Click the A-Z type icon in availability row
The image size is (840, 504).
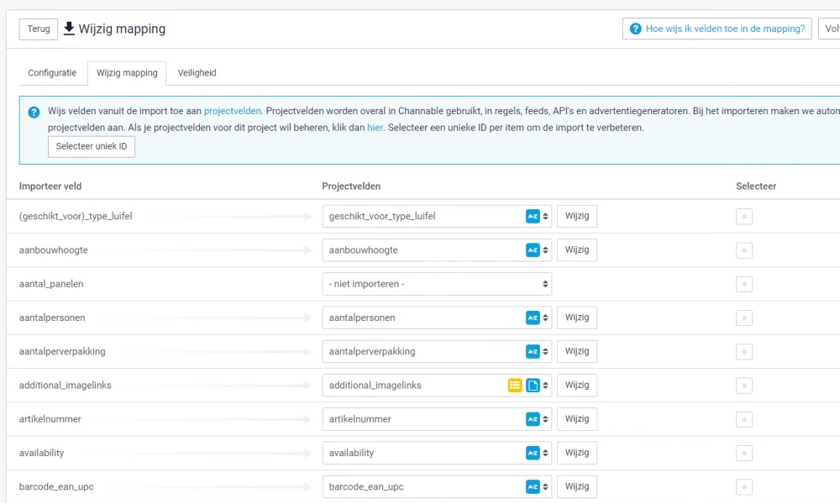tap(533, 453)
